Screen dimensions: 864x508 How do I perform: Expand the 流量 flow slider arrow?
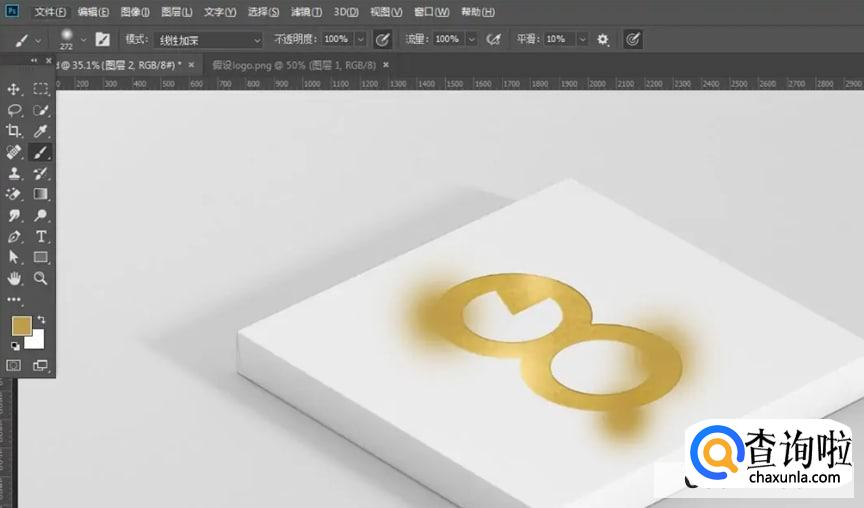point(472,39)
